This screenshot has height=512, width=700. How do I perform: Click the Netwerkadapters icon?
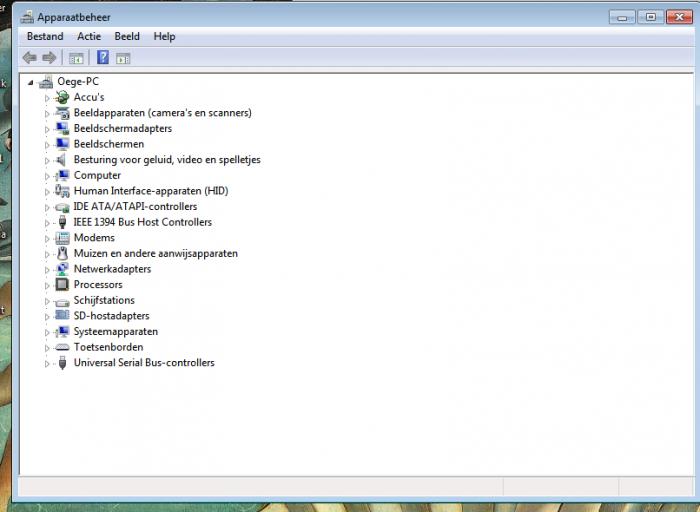click(62, 269)
